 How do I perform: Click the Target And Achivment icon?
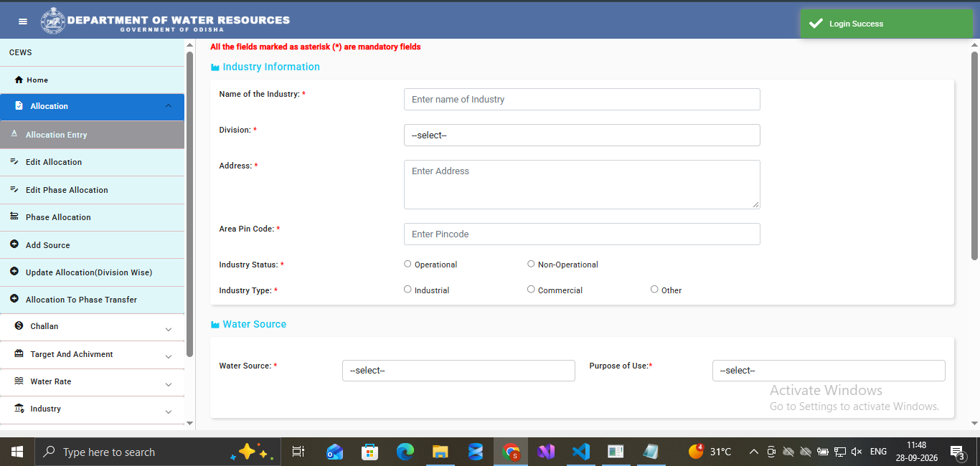coord(19,354)
